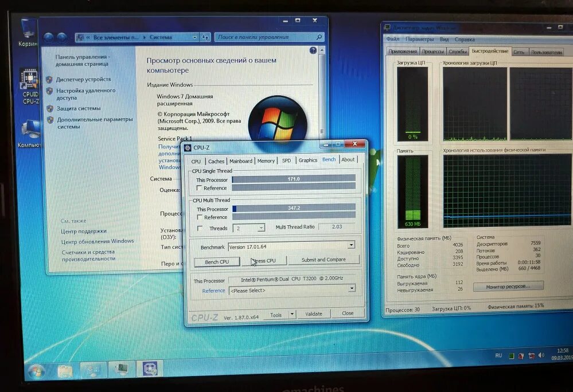This screenshot has height=392, width=573.
Task: Open the CPUID CPU-Z desktop shortcut
Action: [30, 86]
